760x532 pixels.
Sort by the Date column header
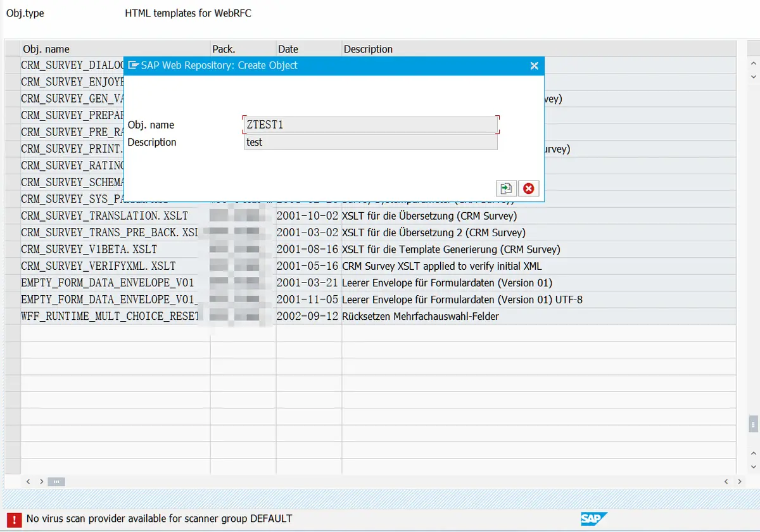coord(309,49)
